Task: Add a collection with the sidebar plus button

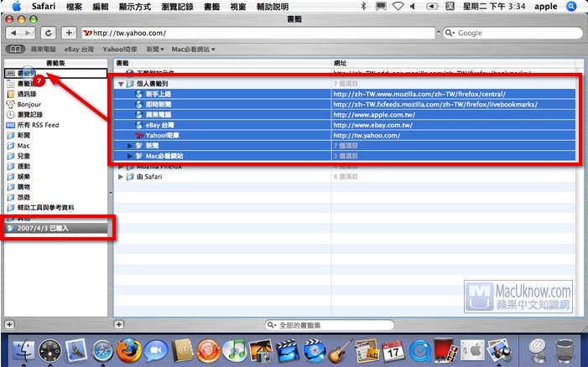Action: [9, 324]
